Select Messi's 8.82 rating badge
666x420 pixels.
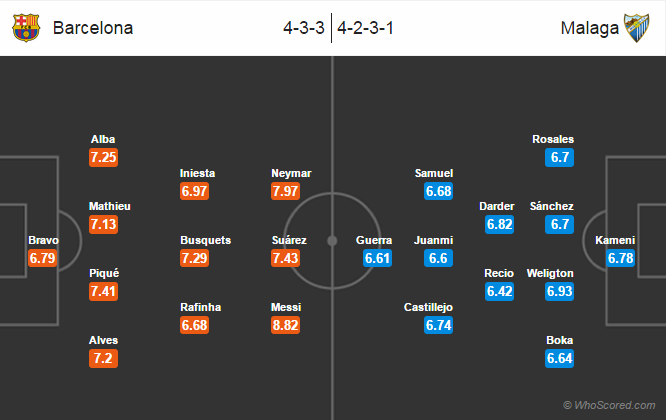point(285,325)
